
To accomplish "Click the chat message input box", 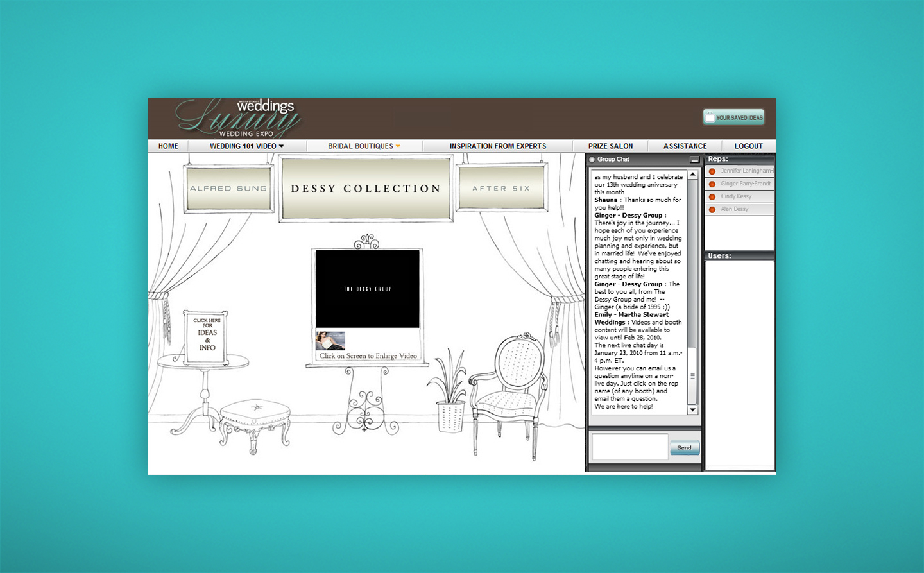I will point(629,447).
